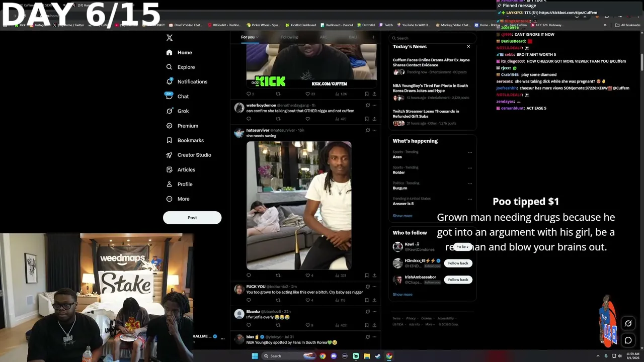Open Profile via the person icon

tap(170, 184)
